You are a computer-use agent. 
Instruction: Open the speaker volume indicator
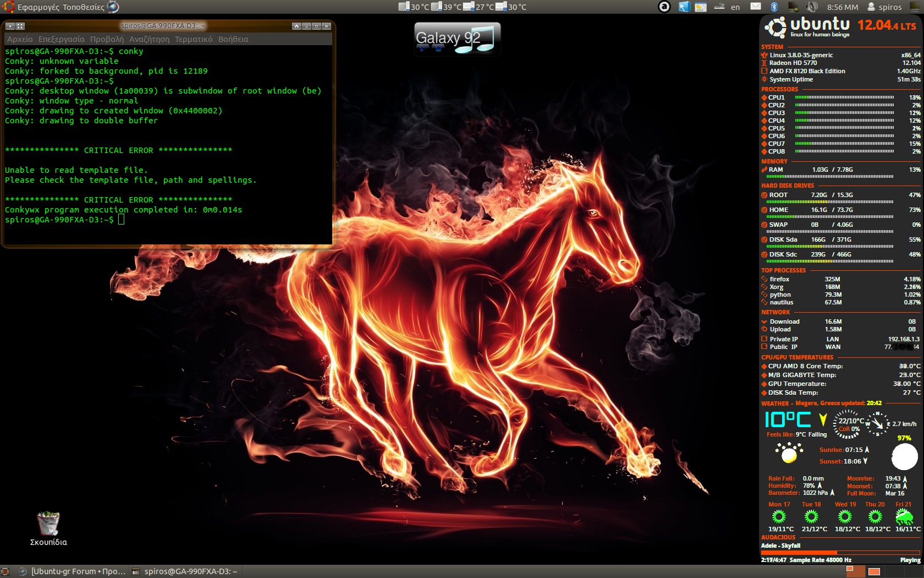click(812, 7)
